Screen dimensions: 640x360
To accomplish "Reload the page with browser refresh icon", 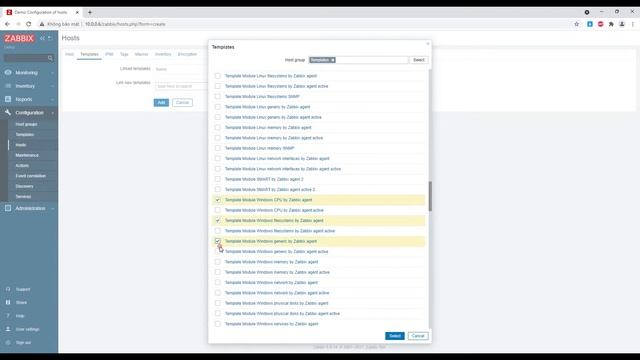I will click(29, 24).
